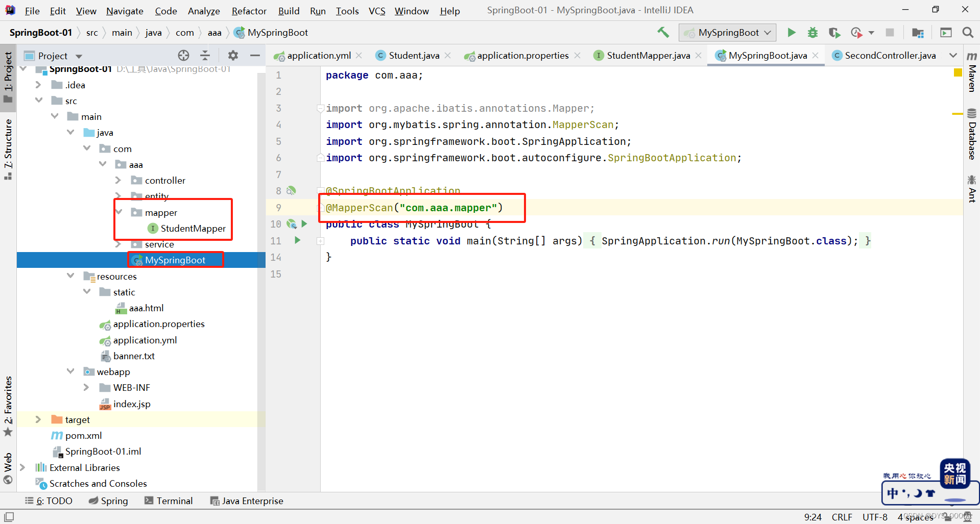Open the Terminal tool window
980x524 pixels.
point(169,501)
